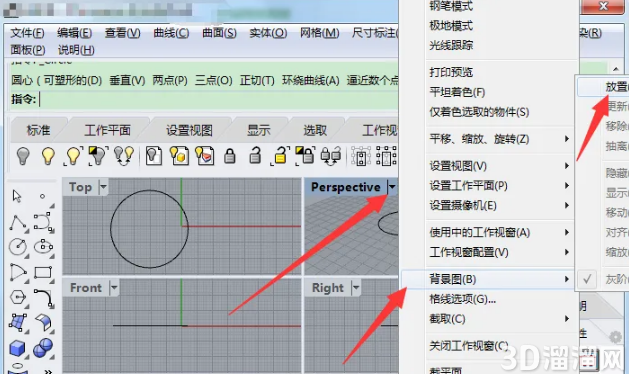The image size is (629, 374).
Task: Open the Top viewport dropdown arrow
Action: coord(103,187)
